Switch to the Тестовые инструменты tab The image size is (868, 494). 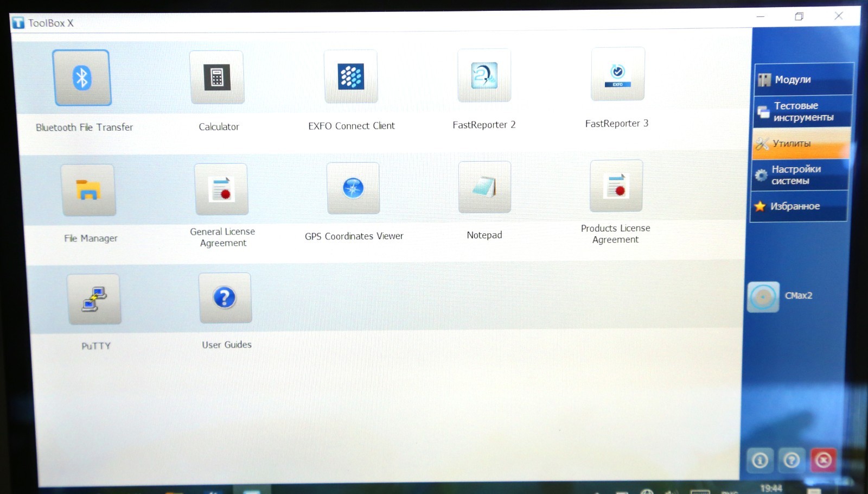[x=802, y=111]
